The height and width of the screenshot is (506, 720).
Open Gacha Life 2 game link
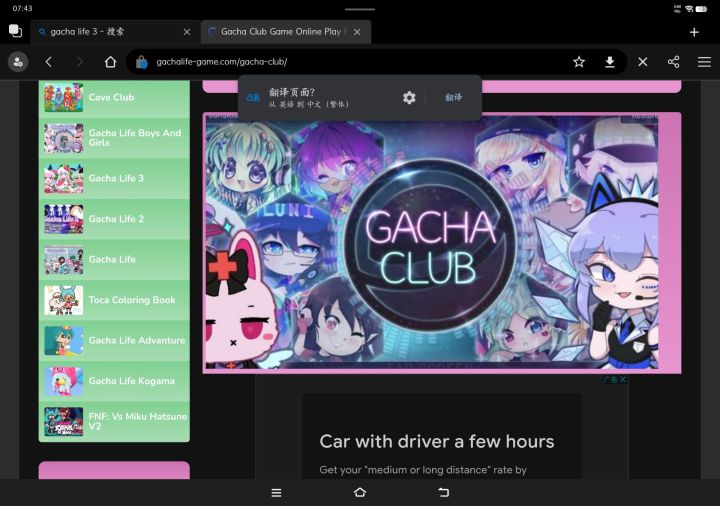(114, 219)
